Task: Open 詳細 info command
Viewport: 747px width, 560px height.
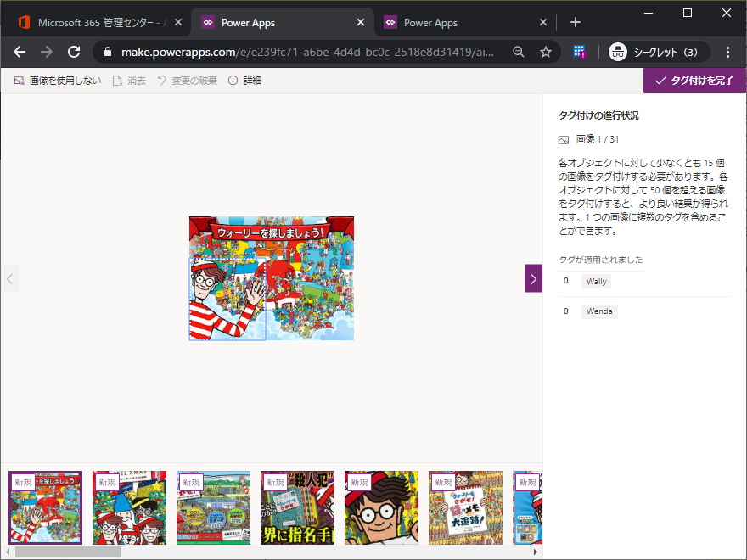Action: pyautogui.click(x=244, y=81)
